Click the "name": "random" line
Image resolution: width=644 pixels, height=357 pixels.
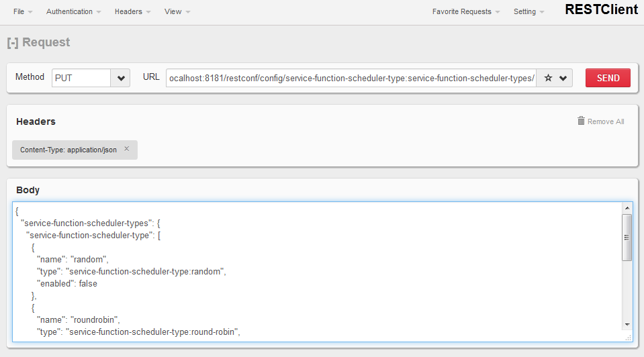coord(73,259)
